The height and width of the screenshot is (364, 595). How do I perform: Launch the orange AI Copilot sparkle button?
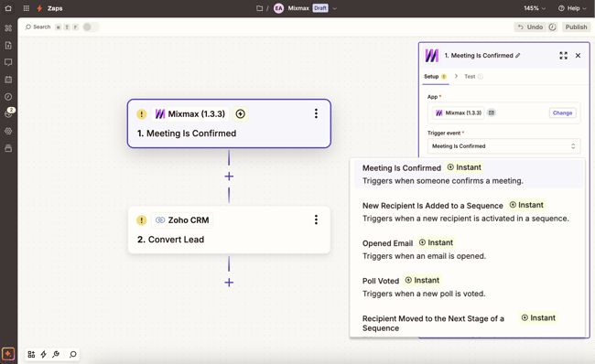click(x=8, y=354)
